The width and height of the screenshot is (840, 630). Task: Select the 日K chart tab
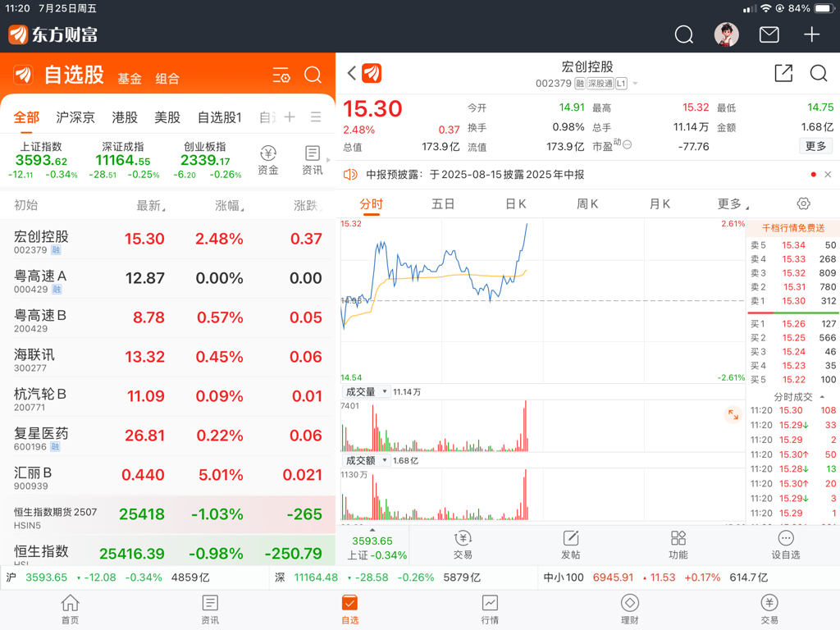516,204
